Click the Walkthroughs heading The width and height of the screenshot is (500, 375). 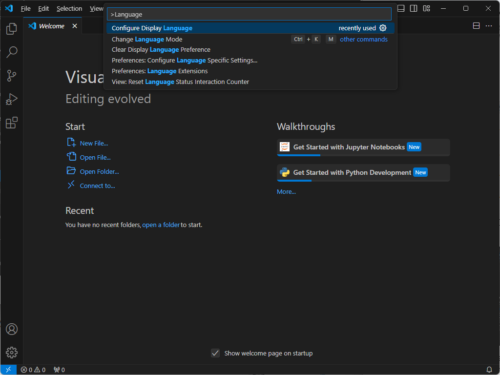point(306,127)
